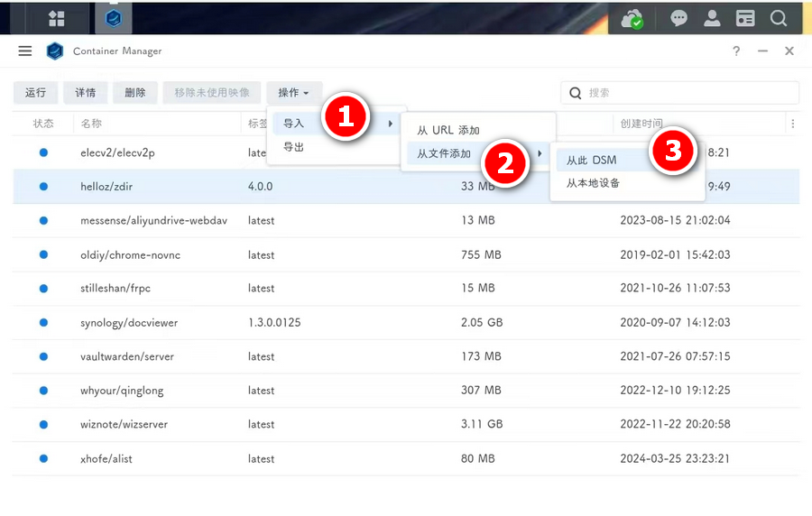This screenshot has width=812, height=516.
Task: Click the 2019-02-01 15:42:03 timestamp
Action: [x=675, y=254]
